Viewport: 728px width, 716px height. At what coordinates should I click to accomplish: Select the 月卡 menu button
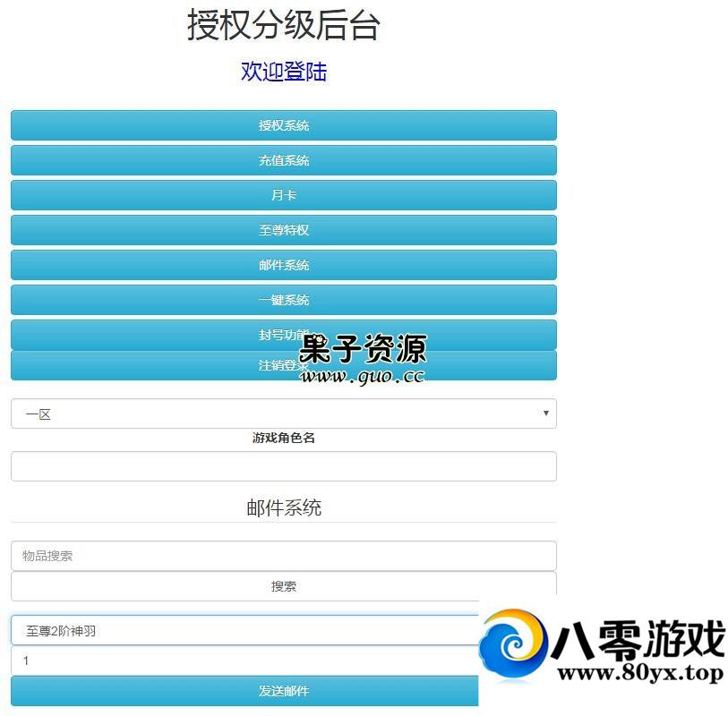tap(283, 195)
